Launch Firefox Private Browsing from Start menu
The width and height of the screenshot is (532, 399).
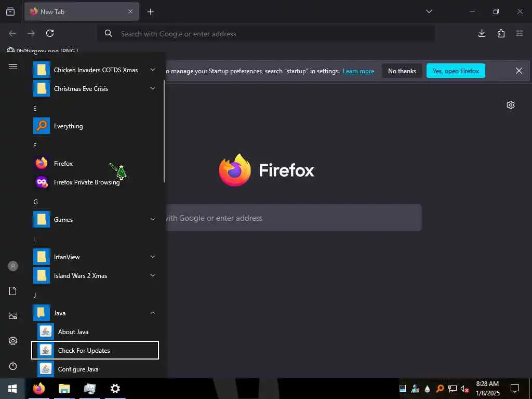(x=95, y=182)
